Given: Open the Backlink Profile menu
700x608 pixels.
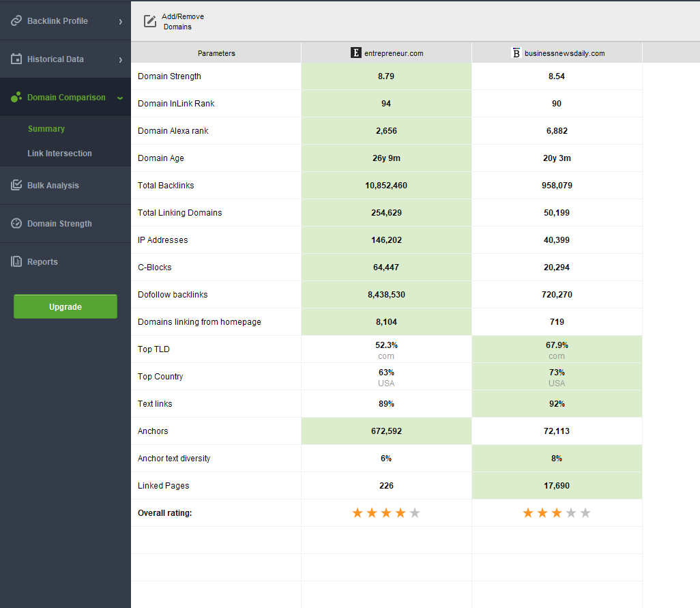Looking at the screenshot, I should [x=65, y=20].
